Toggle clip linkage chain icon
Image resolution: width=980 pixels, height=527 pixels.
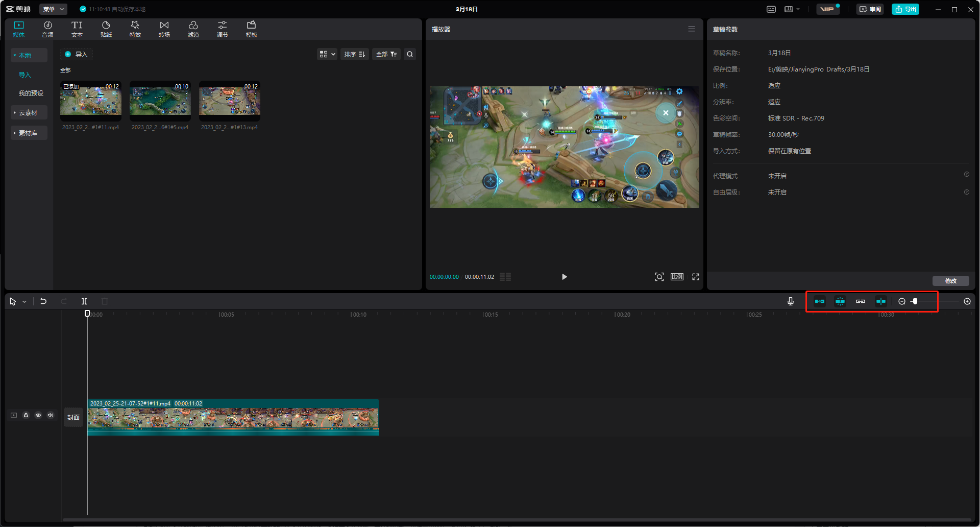pyautogui.click(x=861, y=301)
